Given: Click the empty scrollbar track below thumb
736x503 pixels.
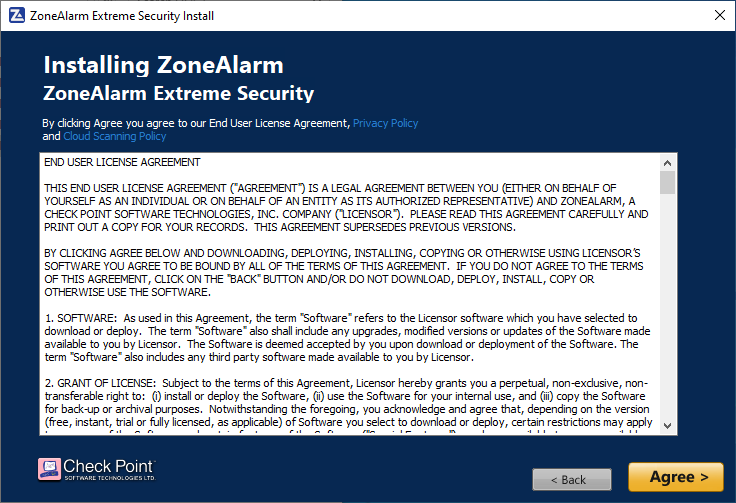Looking at the screenshot, I should click(x=667, y=306).
